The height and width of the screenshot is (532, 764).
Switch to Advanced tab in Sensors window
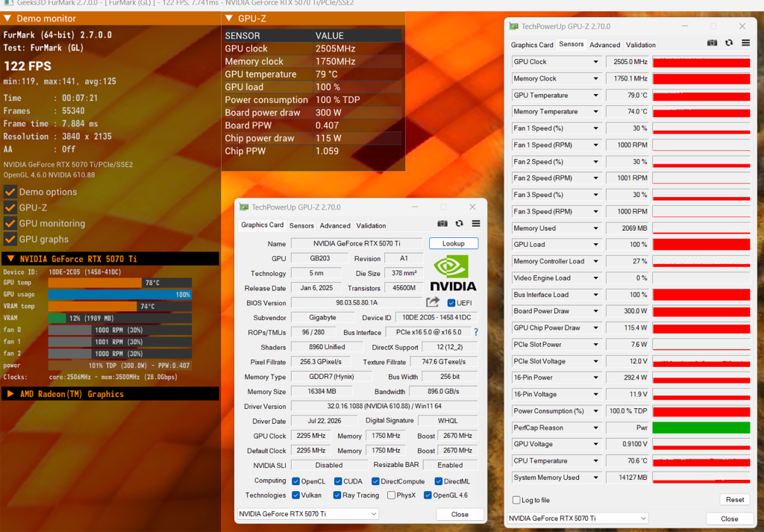(604, 45)
